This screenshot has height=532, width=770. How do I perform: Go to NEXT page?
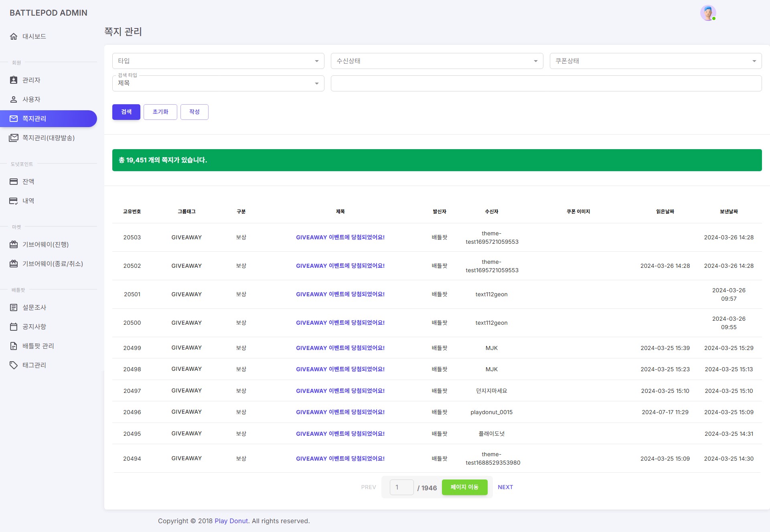pyautogui.click(x=505, y=487)
